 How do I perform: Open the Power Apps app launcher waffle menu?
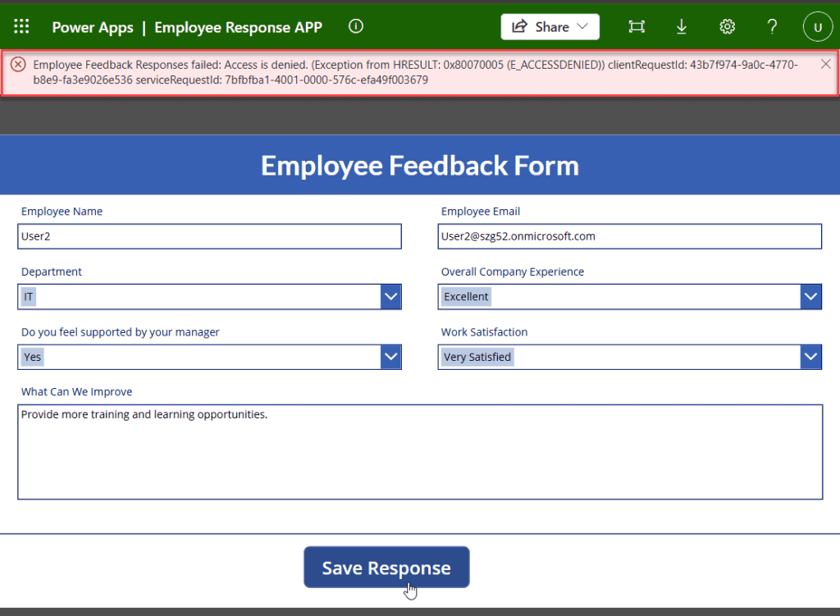coord(21,25)
